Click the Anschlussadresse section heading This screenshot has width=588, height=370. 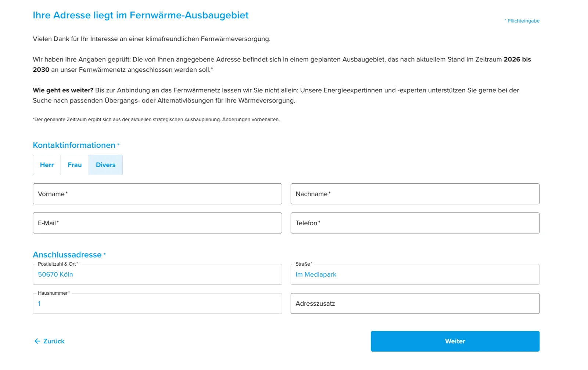tap(67, 255)
